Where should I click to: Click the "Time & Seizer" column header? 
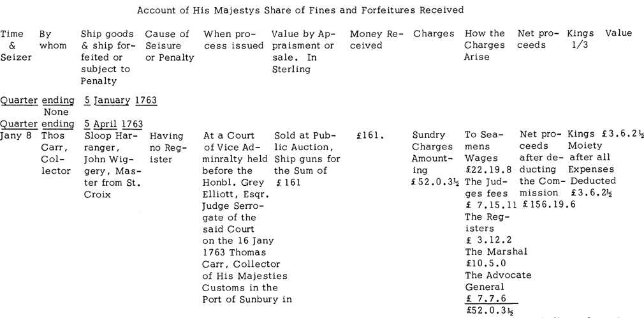point(16,45)
